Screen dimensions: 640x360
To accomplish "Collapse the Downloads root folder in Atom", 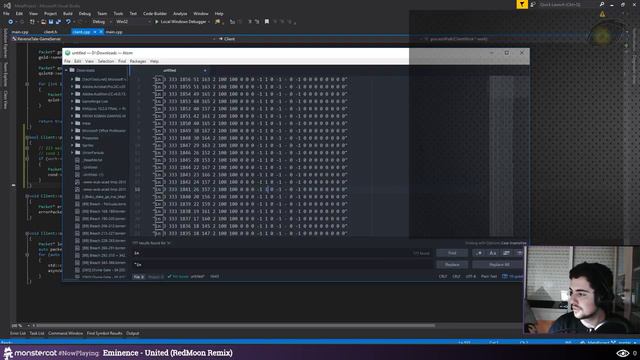I will pyautogui.click(x=67, y=70).
